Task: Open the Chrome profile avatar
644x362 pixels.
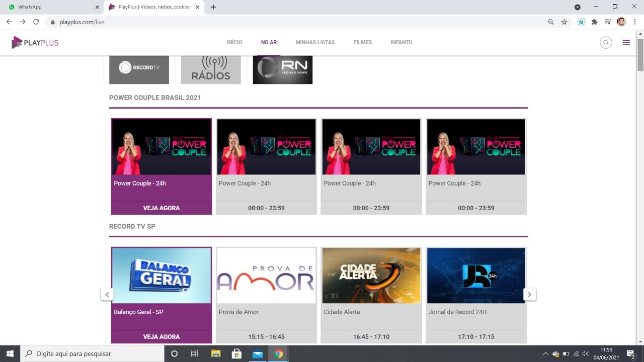Action: coord(621,22)
